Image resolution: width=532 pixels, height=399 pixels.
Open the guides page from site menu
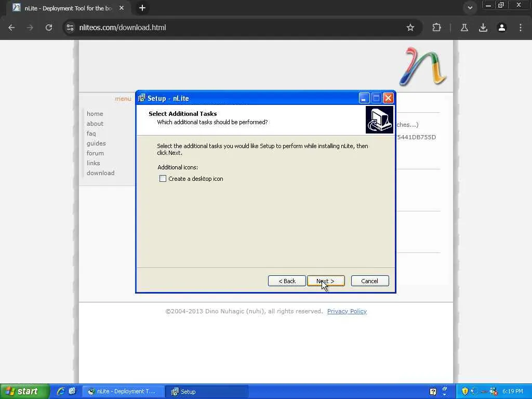(x=96, y=143)
